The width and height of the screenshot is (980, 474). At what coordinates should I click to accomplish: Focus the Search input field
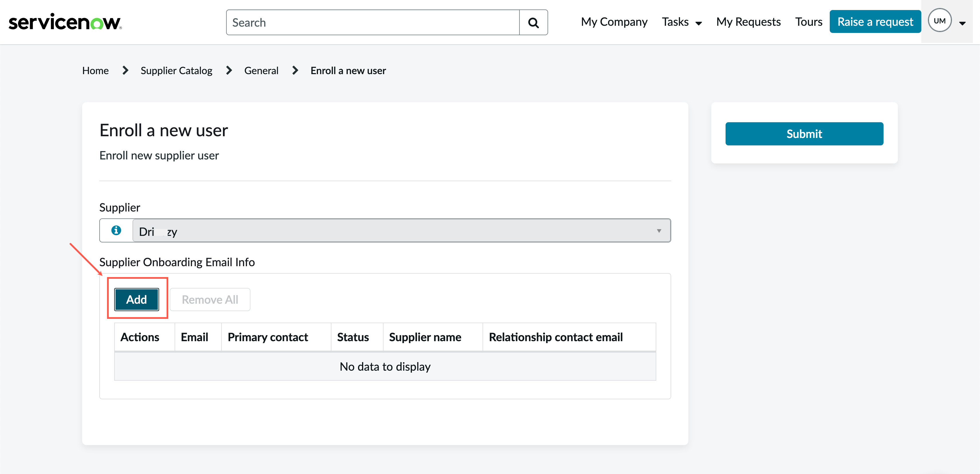373,22
